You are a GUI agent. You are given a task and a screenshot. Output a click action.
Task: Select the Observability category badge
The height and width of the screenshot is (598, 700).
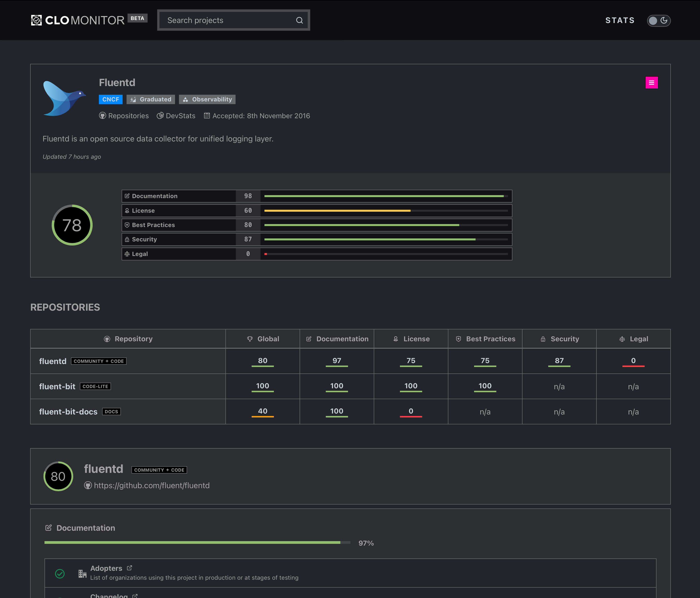(x=207, y=99)
